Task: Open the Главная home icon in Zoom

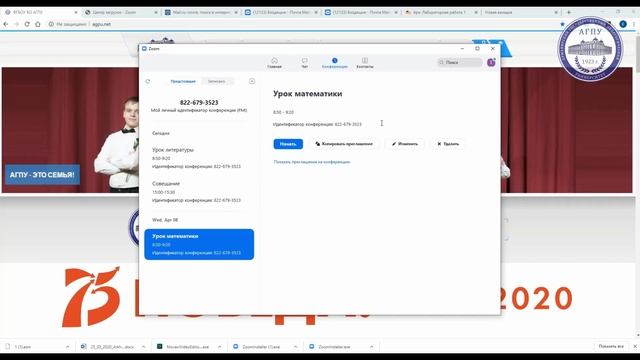Action: pyautogui.click(x=274, y=62)
